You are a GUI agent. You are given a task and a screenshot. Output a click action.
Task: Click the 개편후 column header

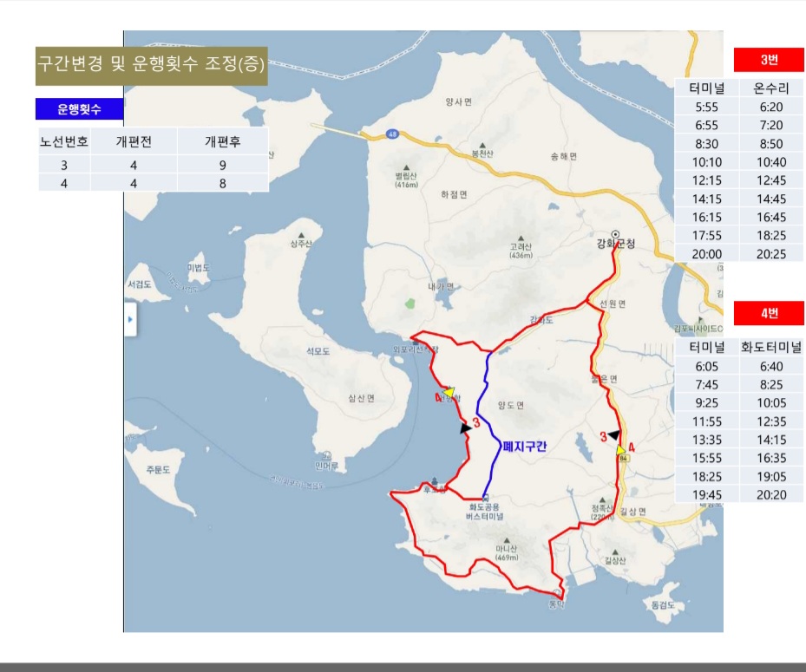223,142
